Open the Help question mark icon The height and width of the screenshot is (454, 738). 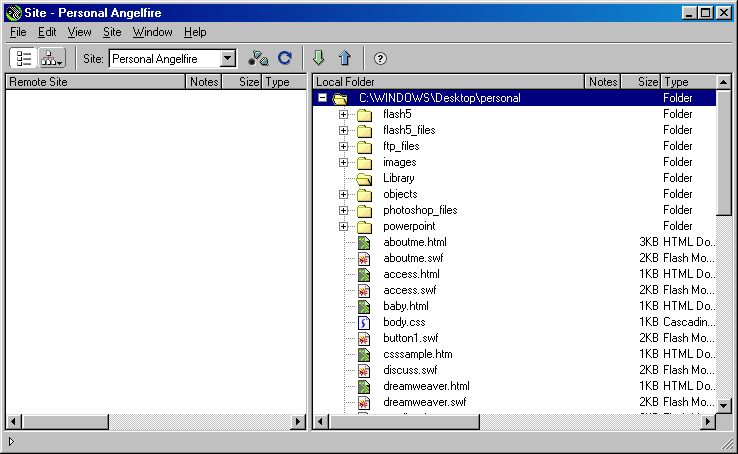pyautogui.click(x=380, y=59)
